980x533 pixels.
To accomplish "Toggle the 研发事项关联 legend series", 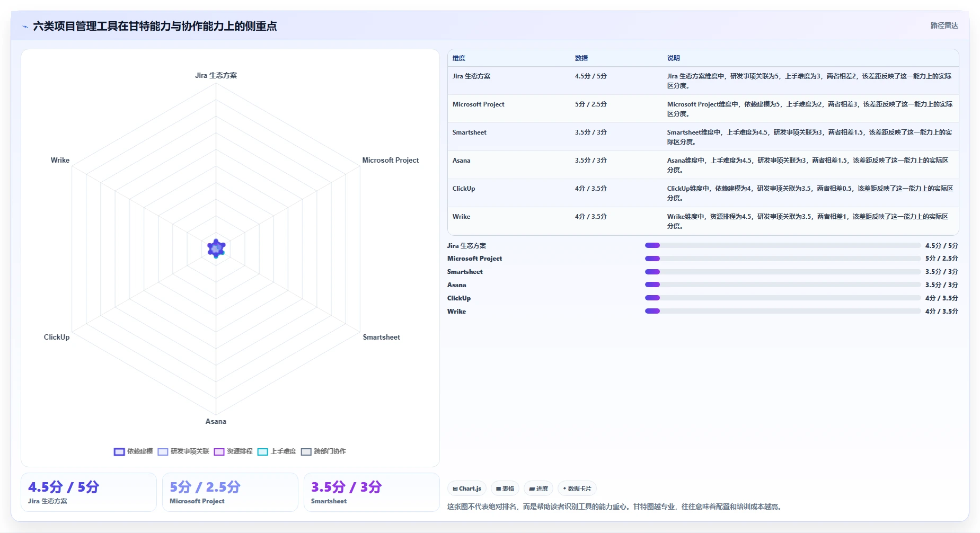I will click(x=183, y=451).
